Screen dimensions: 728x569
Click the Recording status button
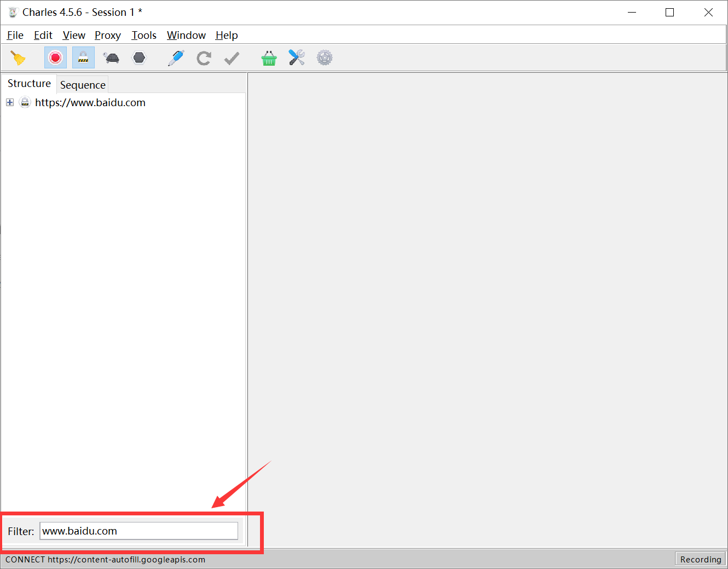pos(701,559)
